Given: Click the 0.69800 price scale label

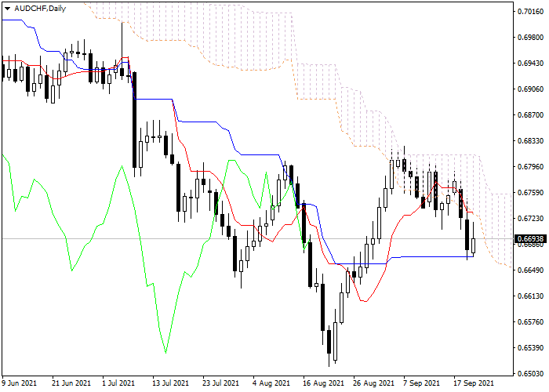Looking at the screenshot, I should tap(530, 38).
